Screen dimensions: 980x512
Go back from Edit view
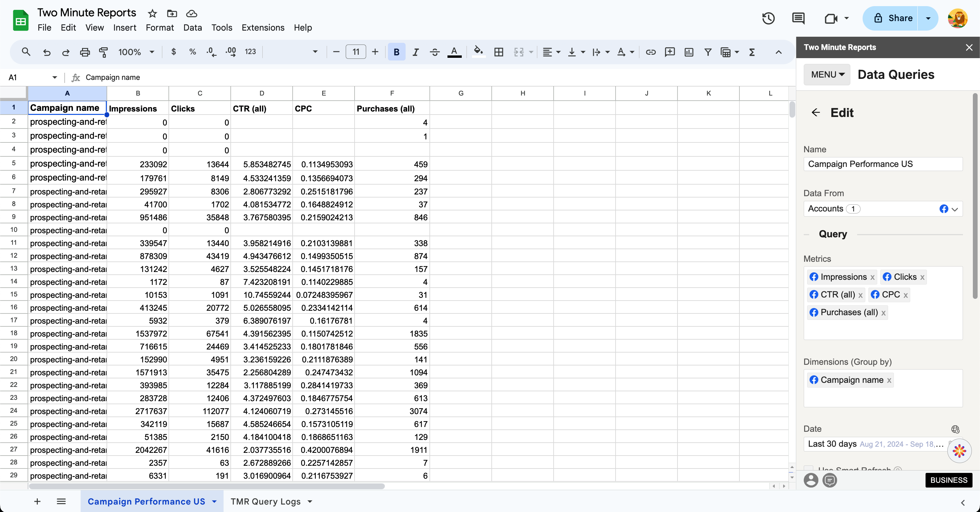click(816, 113)
